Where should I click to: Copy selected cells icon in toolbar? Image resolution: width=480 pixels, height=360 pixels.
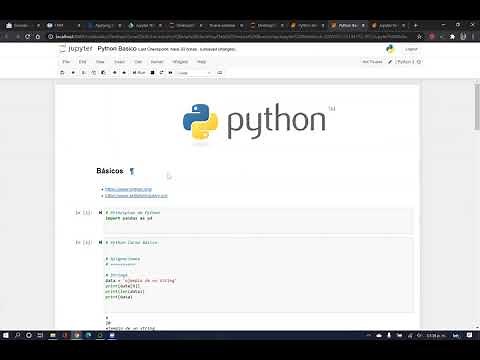point(94,72)
